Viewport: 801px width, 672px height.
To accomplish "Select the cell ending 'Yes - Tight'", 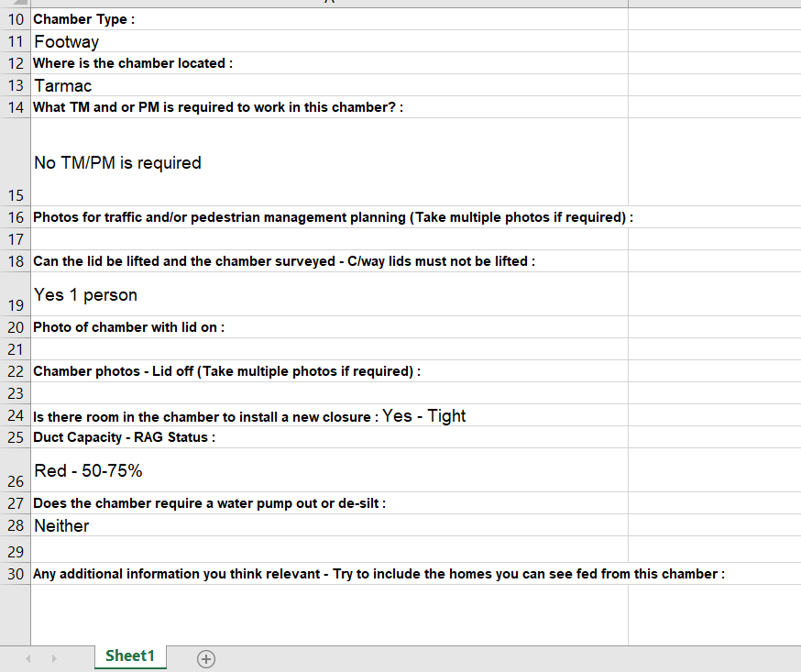I will tap(330, 415).
